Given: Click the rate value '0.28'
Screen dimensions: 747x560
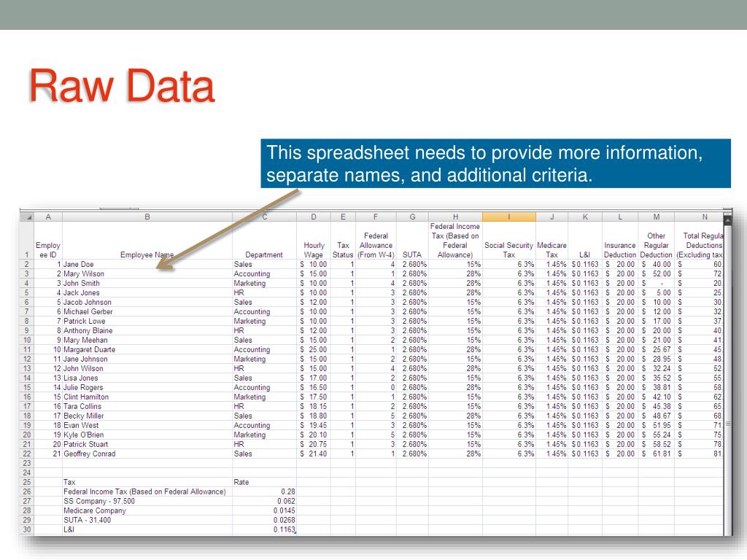Looking at the screenshot, I should [x=264, y=492].
